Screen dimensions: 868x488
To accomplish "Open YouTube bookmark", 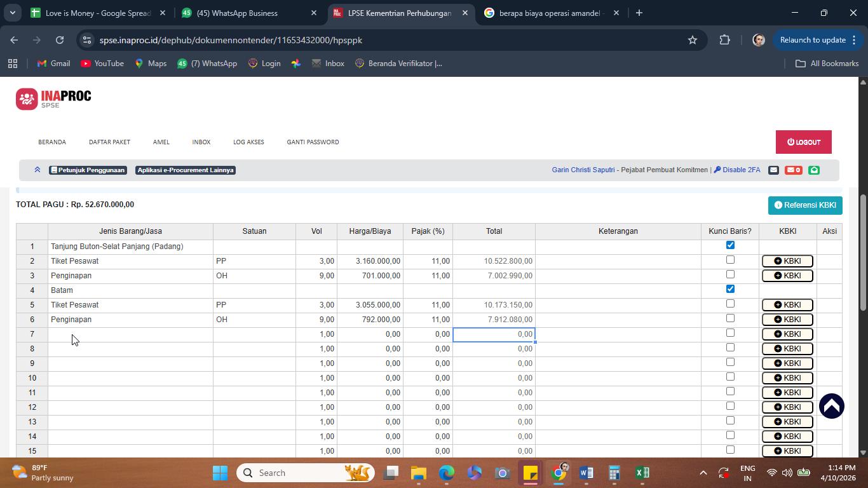I will [x=102, y=64].
